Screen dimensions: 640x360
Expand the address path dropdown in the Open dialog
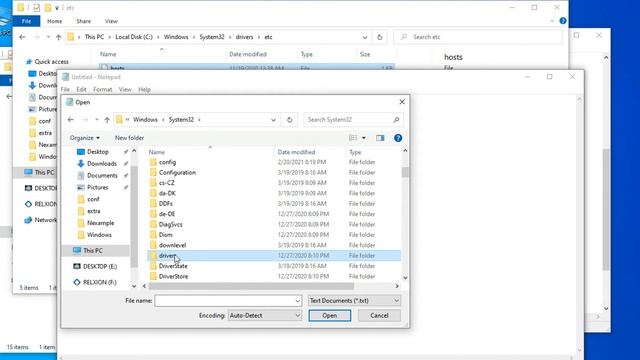click(273, 120)
